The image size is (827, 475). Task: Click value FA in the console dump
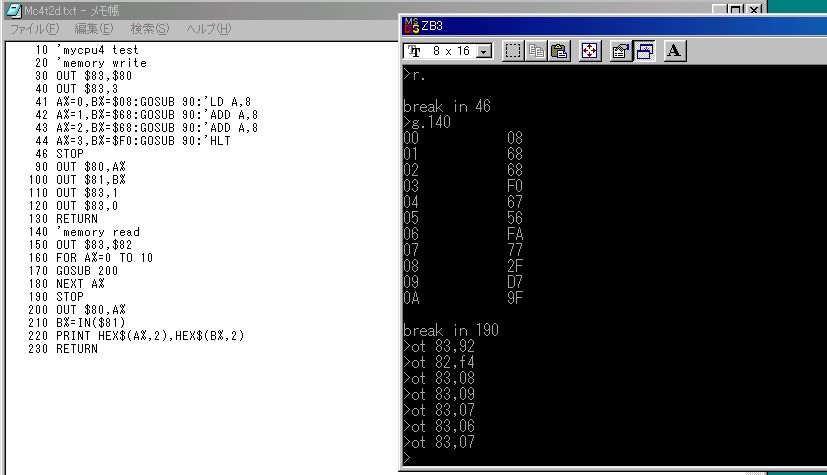pyautogui.click(x=515, y=234)
